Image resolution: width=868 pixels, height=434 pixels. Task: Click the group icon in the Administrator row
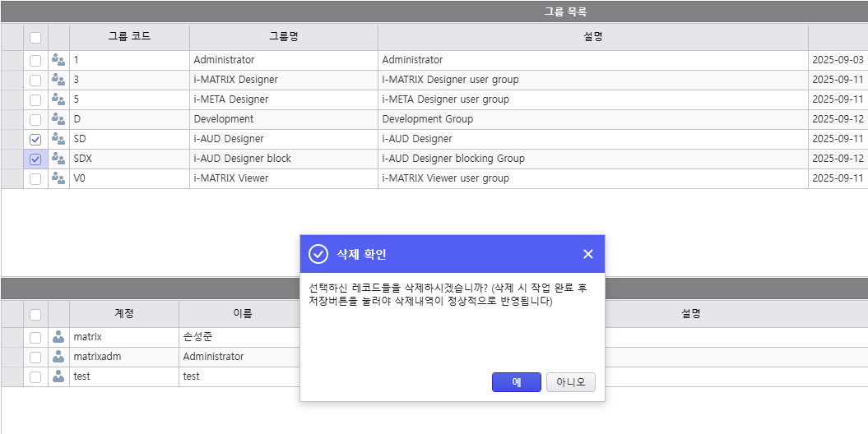tap(58, 60)
